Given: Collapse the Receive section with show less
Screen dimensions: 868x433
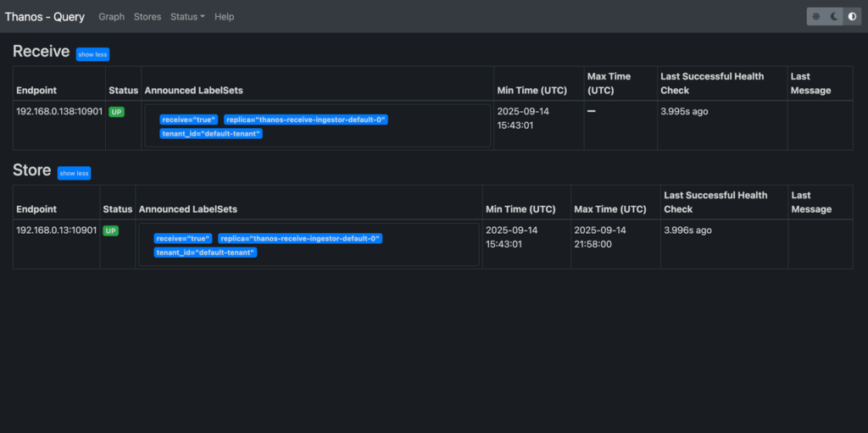Looking at the screenshot, I should click(93, 54).
